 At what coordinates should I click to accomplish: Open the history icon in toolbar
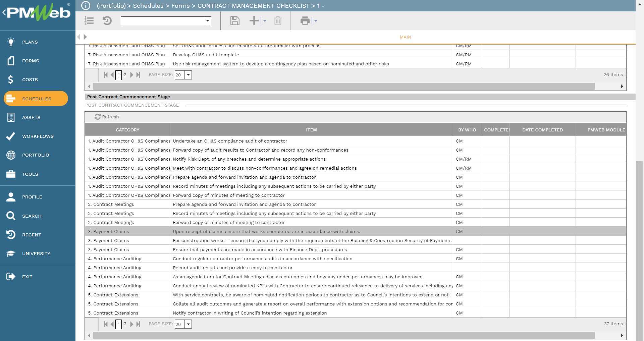pos(107,21)
